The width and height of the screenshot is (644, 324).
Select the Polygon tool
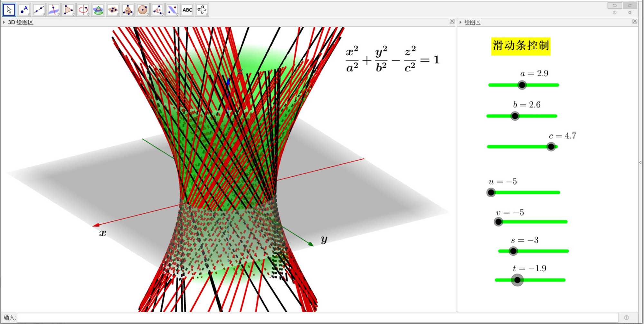(x=68, y=10)
